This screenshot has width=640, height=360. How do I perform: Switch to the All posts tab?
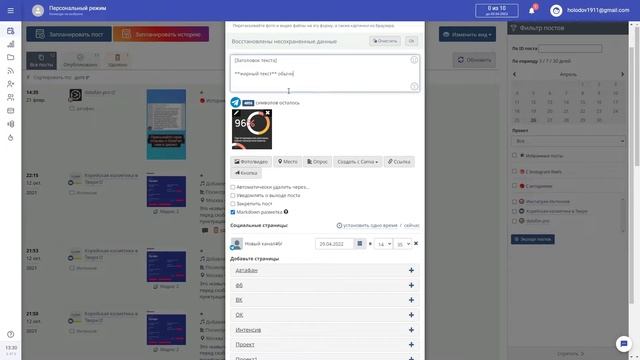41,60
